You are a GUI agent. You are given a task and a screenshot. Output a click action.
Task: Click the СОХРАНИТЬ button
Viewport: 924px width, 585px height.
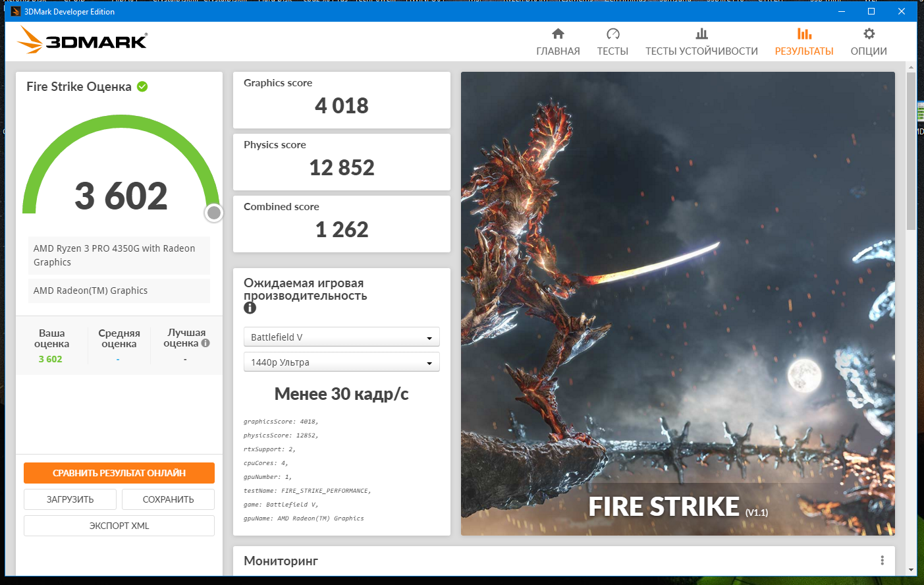tap(168, 499)
